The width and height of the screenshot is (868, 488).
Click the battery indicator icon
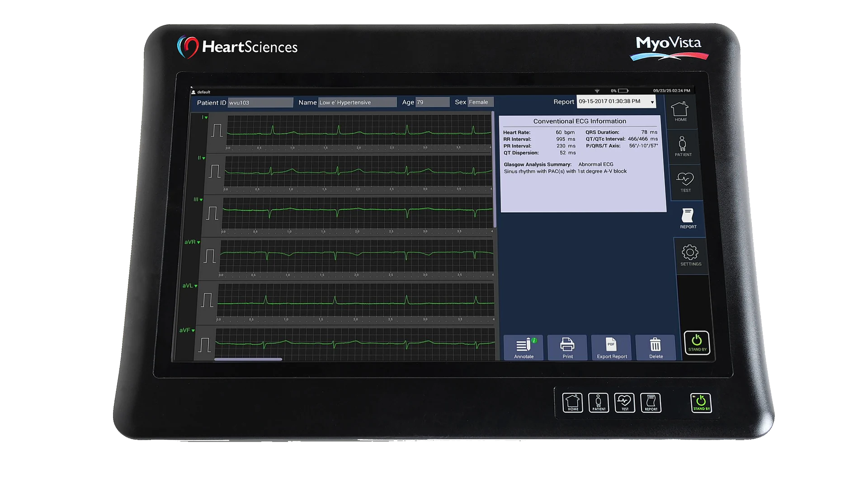coord(623,91)
